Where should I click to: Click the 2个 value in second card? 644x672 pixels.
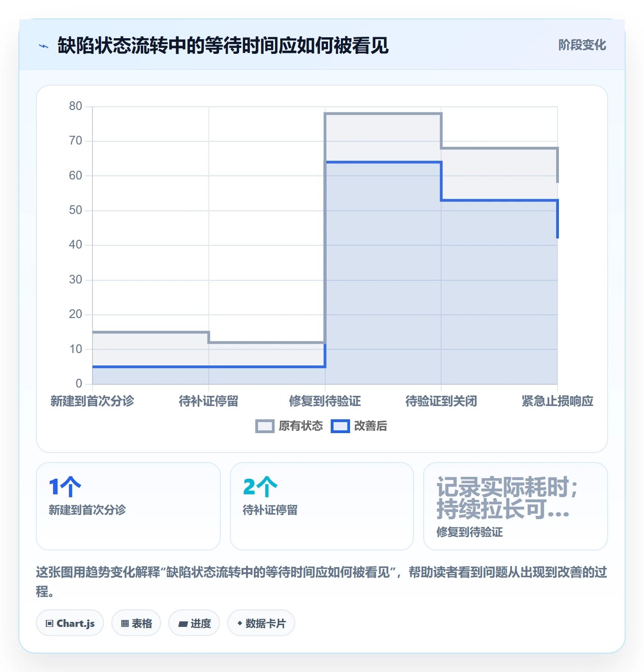(x=260, y=487)
